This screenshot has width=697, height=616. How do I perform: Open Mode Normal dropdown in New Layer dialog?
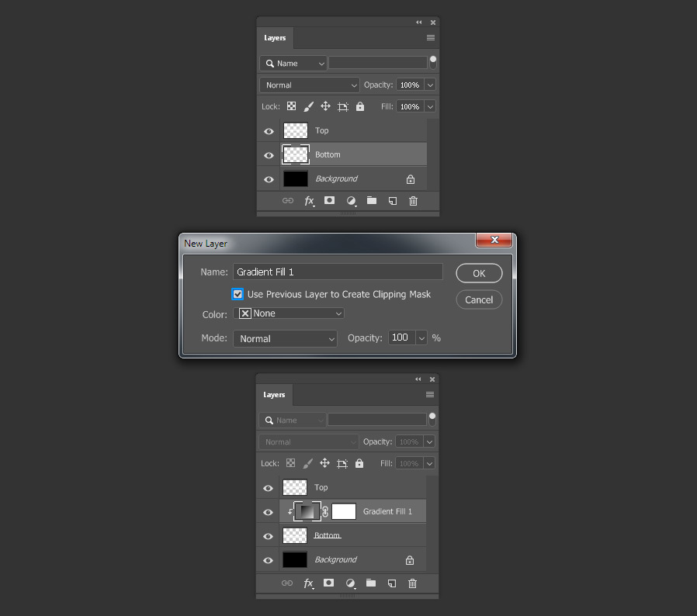[285, 339]
